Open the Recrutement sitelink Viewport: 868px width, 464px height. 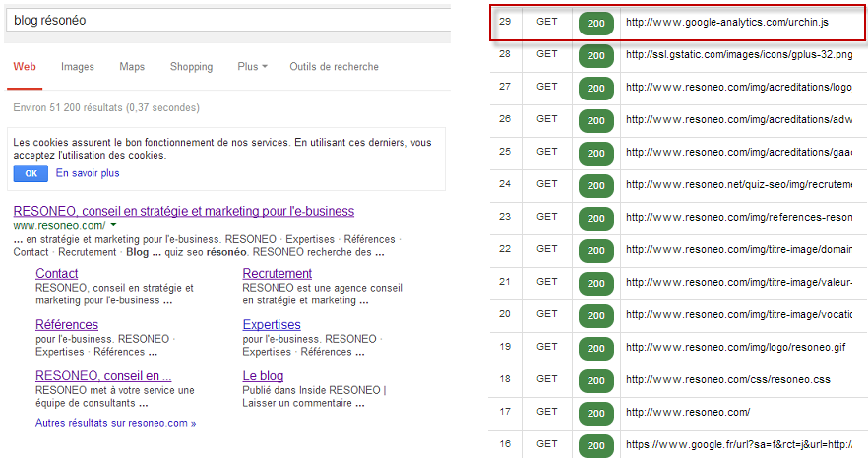click(278, 273)
